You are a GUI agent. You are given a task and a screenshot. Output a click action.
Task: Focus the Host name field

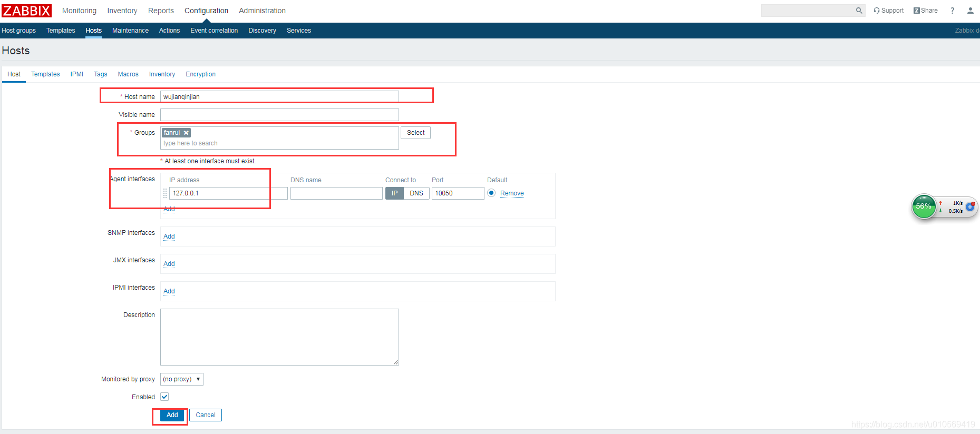[279, 97]
